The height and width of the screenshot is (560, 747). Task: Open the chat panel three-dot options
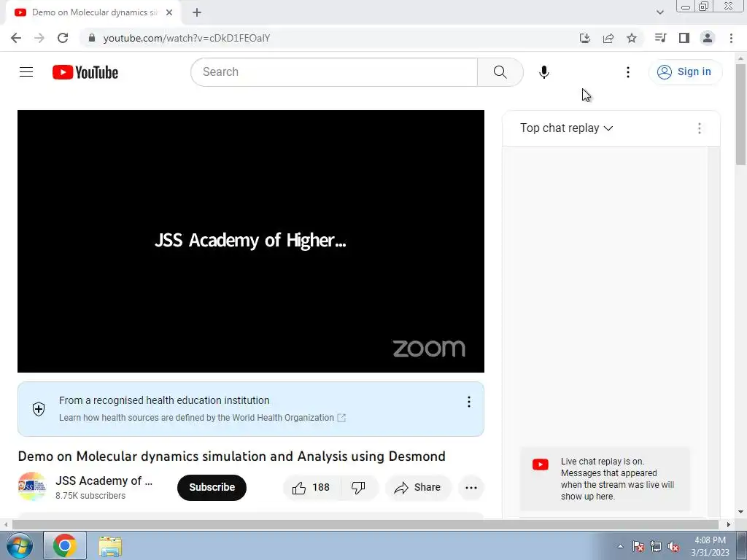[699, 128]
